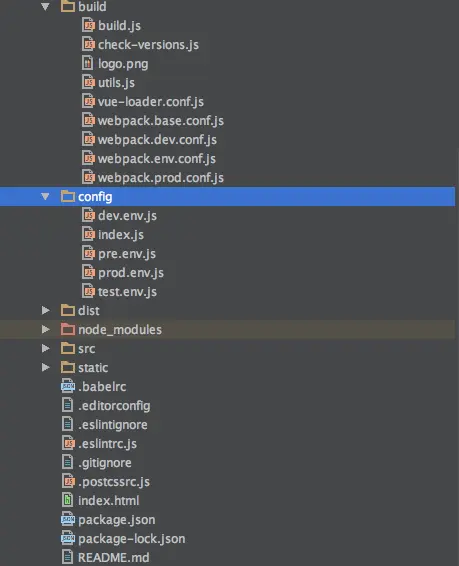This screenshot has height=566, width=459.
Task: Click the JSON icon beside package.json
Action: pos(68,519)
